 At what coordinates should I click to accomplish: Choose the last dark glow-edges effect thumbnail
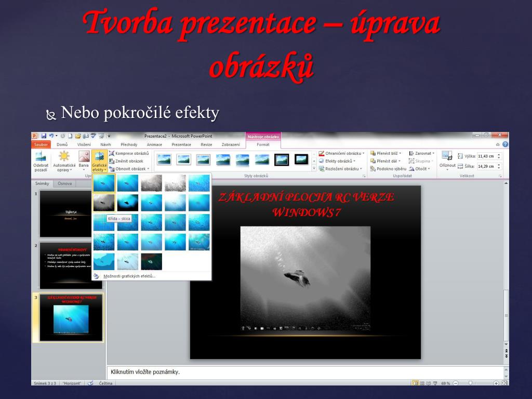(151, 262)
